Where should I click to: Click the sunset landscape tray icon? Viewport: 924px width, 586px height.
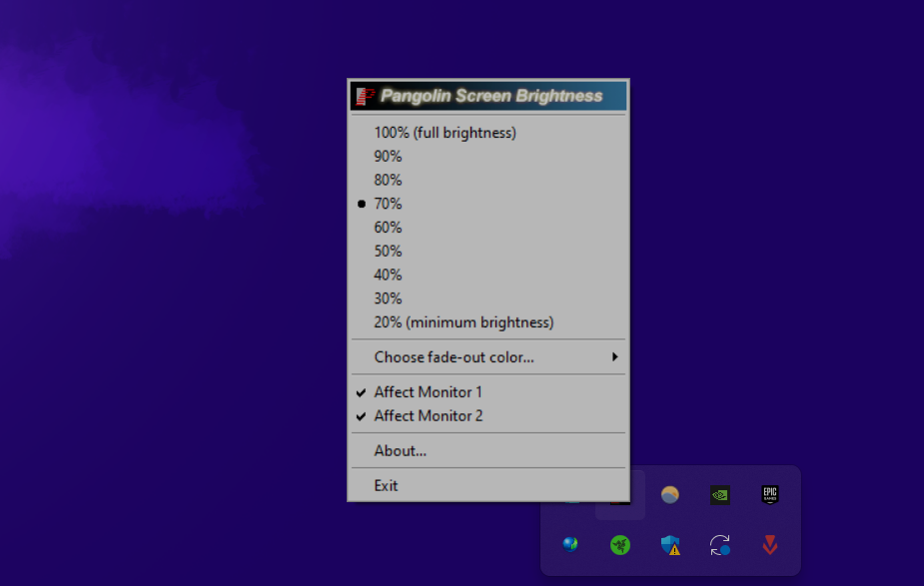(670, 494)
